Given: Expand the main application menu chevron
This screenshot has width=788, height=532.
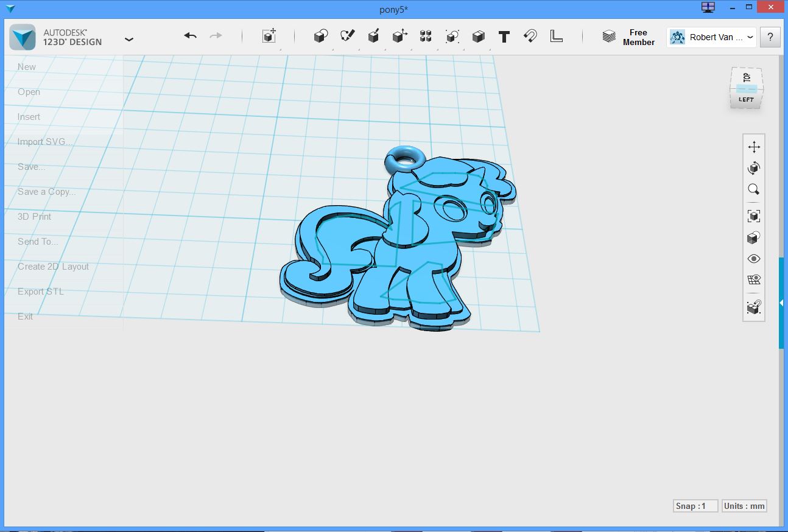Looking at the screenshot, I should point(129,38).
